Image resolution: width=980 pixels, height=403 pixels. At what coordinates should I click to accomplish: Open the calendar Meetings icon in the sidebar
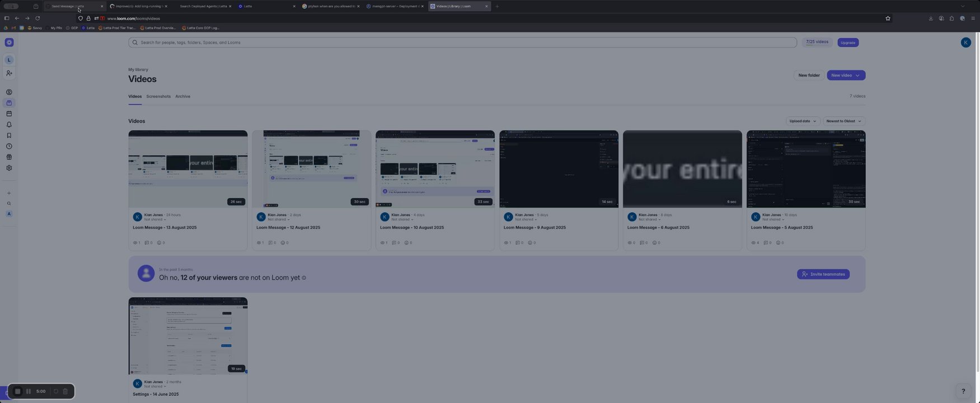pyautogui.click(x=9, y=114)
